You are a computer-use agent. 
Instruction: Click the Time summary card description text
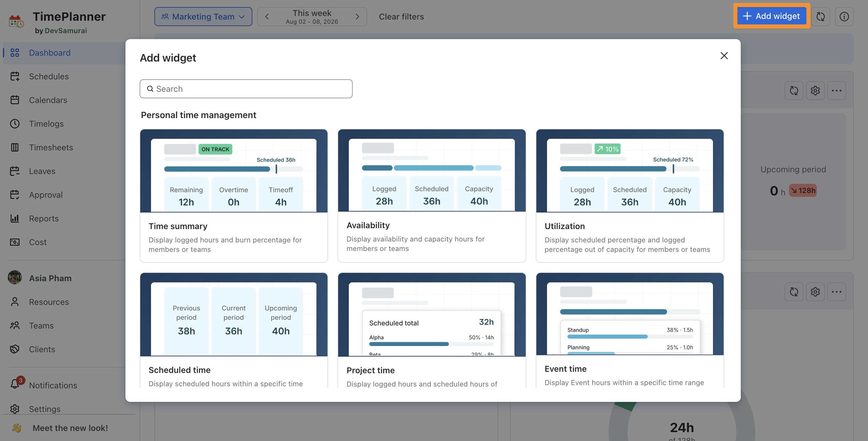point(225,244)
